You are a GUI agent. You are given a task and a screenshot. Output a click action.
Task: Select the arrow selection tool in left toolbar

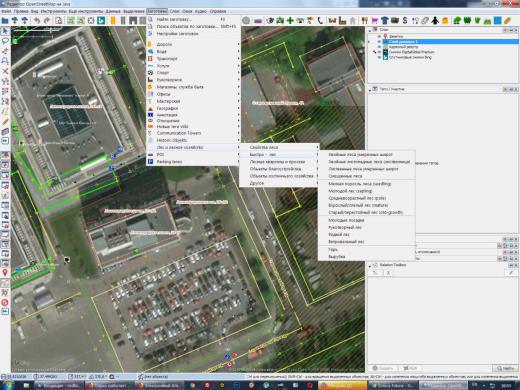tap(5, 31)
